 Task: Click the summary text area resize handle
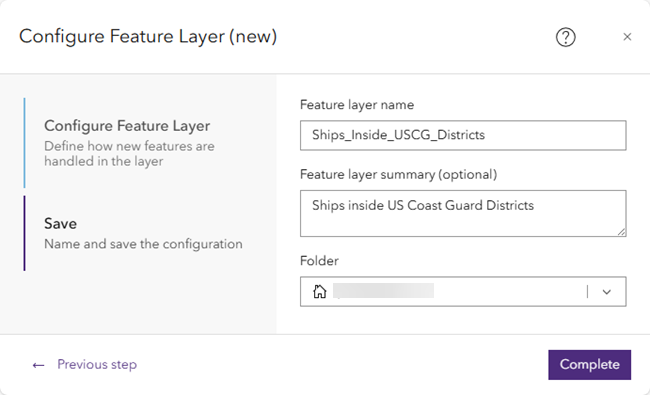tap(621, 232)
